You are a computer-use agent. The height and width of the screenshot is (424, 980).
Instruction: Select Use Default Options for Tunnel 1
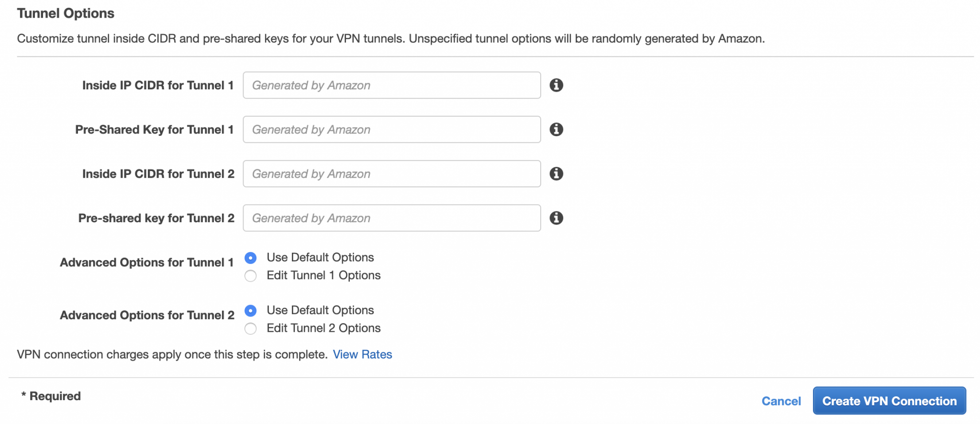pyautogui.click(x=250, y=258)
